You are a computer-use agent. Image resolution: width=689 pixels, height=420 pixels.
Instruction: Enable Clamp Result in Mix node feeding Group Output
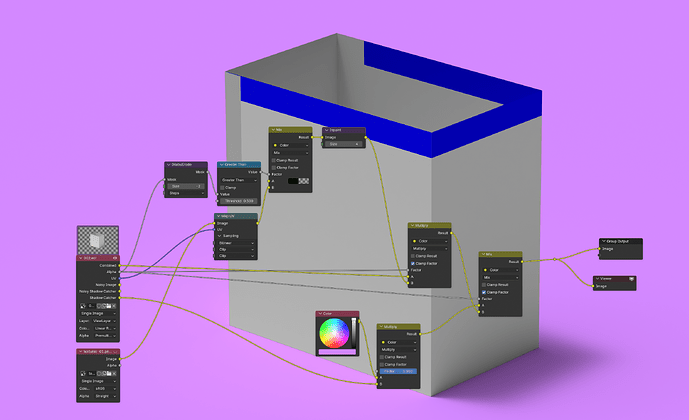click(x=484, y=285)
